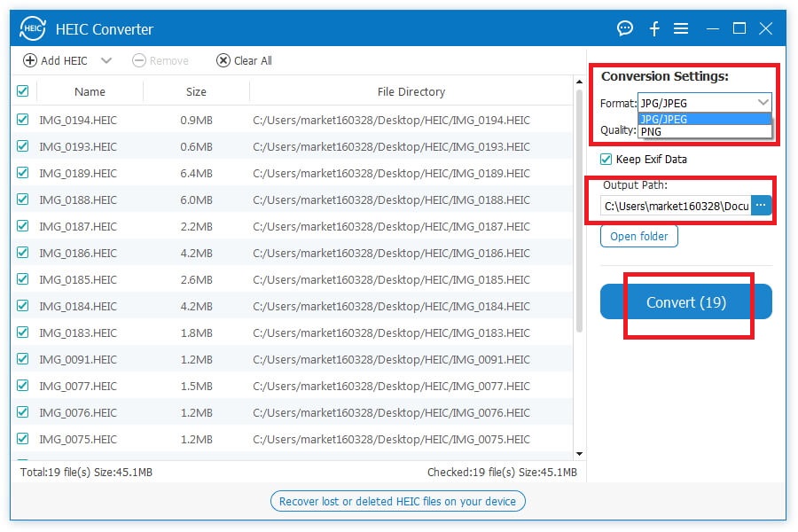The width and height of the screenshot is (798, 532).
Task: Expand the Add HEIC dropdown arrow
Action: click(106, 60)
